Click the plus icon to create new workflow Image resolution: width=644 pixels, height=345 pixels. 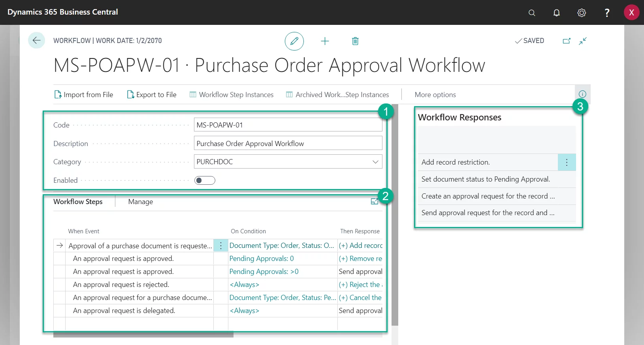pyautogui.click(x=325, y=41)
